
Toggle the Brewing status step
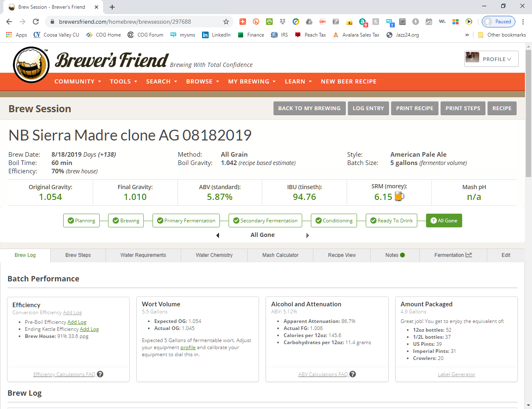point(126,220)
